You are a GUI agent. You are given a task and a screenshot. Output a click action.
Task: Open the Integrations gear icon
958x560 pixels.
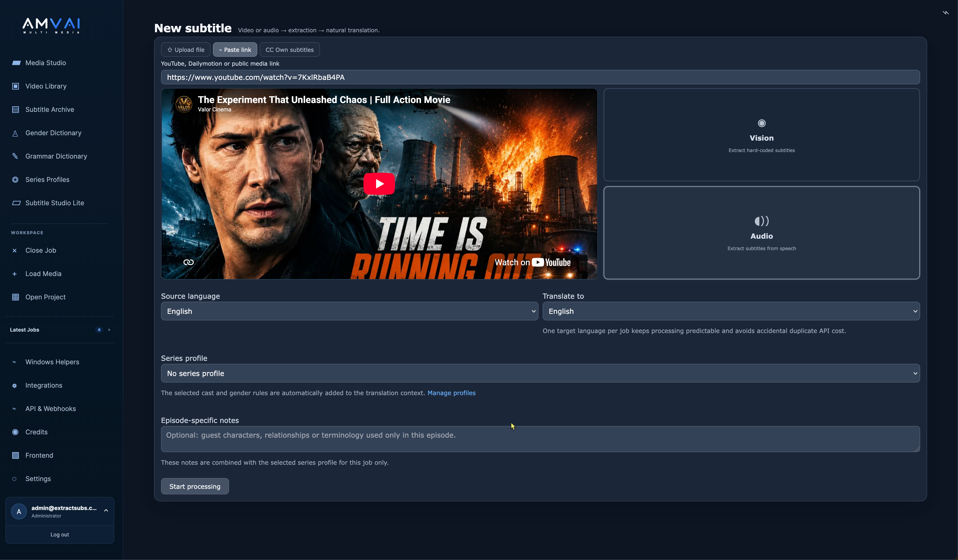click(x=14, y=386)
